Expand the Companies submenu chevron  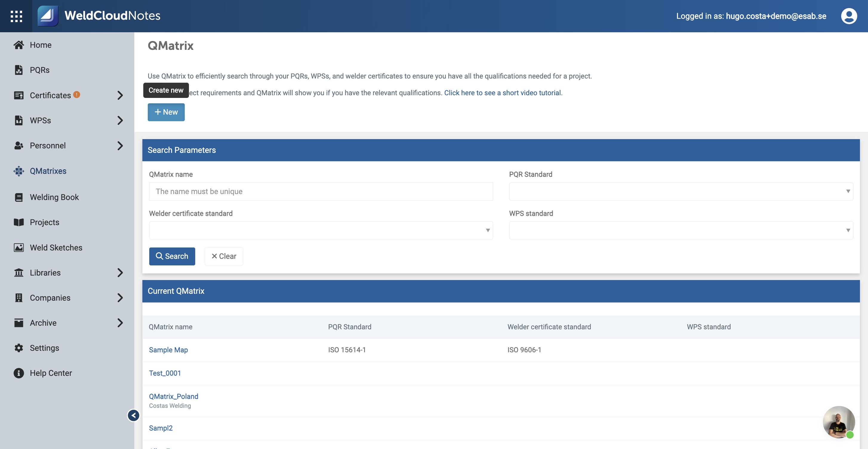(x=120, y=298)
